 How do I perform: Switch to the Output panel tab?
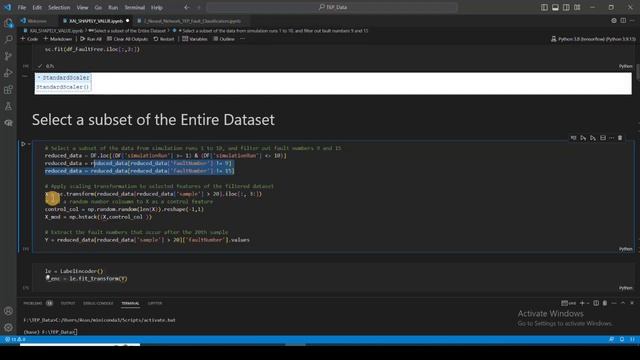(x=68, y=303)
